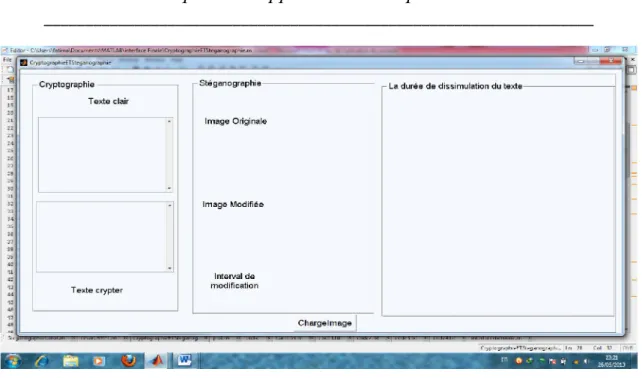Click the "Image Originale" label
Image resolution: width=642 pixels, height=378 pixels.
(x=236, y=121)
